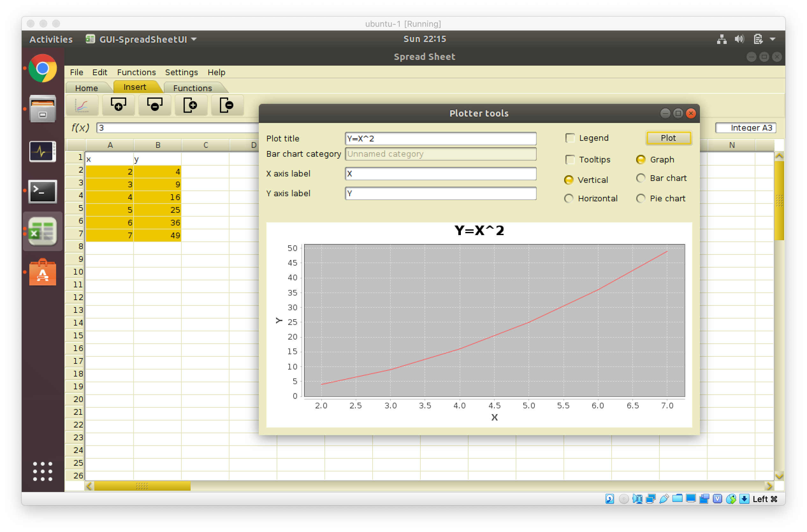Launch System Monitor from the dock

click(42, 151)
